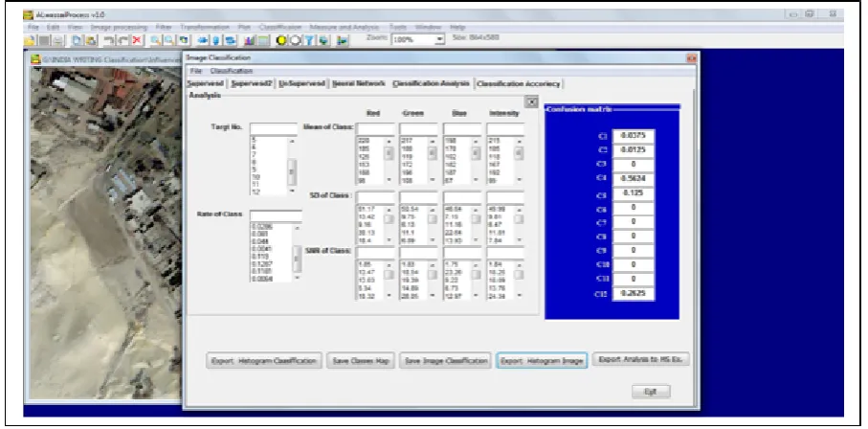The image size is (868, 429).
Task: Select item 10 in Target No. list
Action: (256, 177)
